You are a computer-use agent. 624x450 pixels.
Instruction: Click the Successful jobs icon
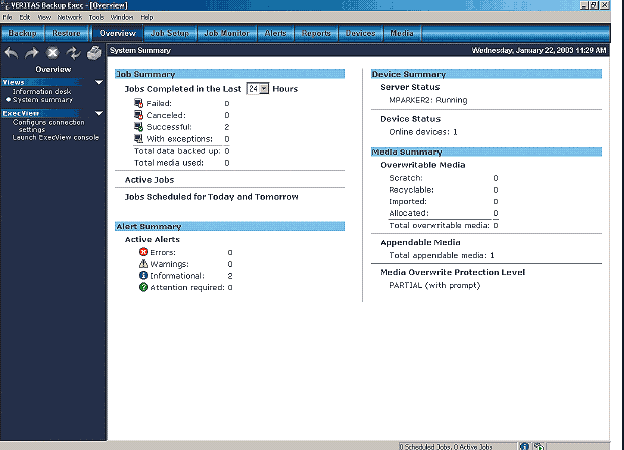[137, 127]
